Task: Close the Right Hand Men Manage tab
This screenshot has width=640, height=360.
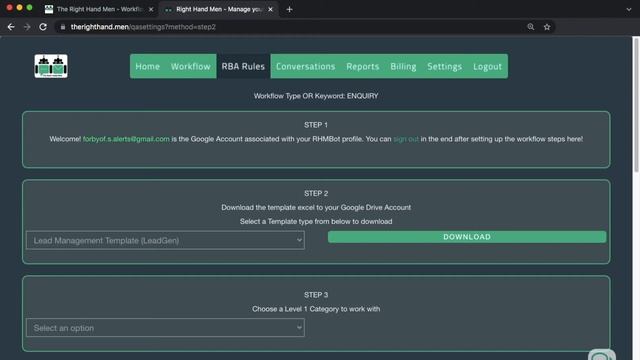Action: click(270, 9)
